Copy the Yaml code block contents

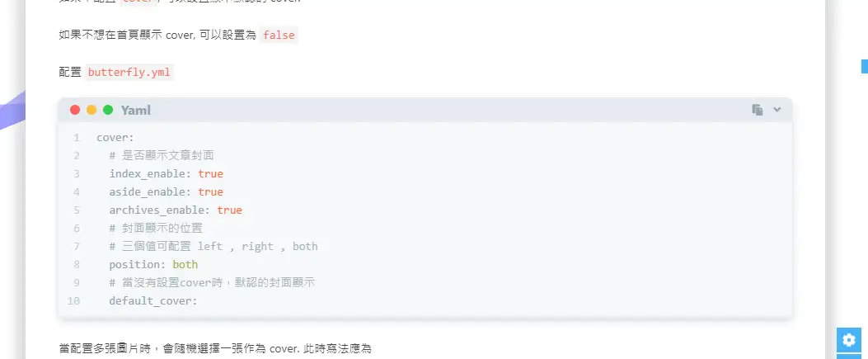758,110
